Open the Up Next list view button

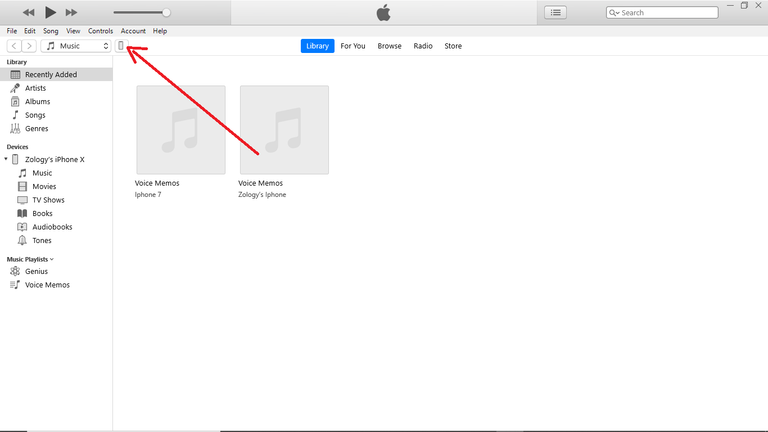tap(555, 12)
